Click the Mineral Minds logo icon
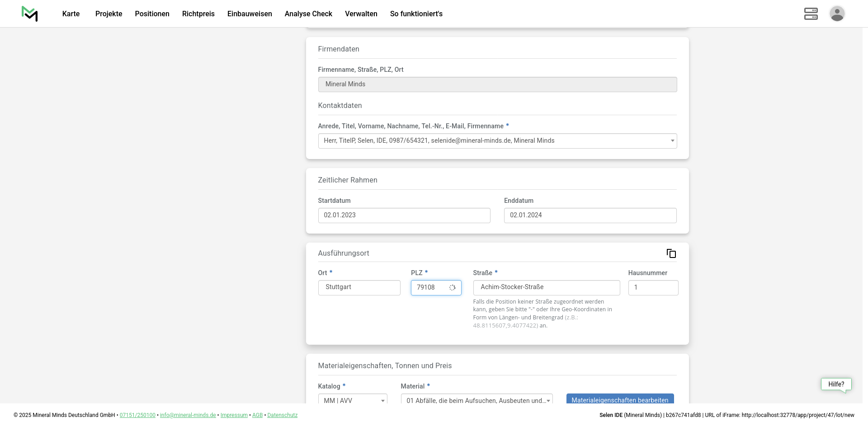The width and height of the screenshot is (868, 426). (30, 14)
